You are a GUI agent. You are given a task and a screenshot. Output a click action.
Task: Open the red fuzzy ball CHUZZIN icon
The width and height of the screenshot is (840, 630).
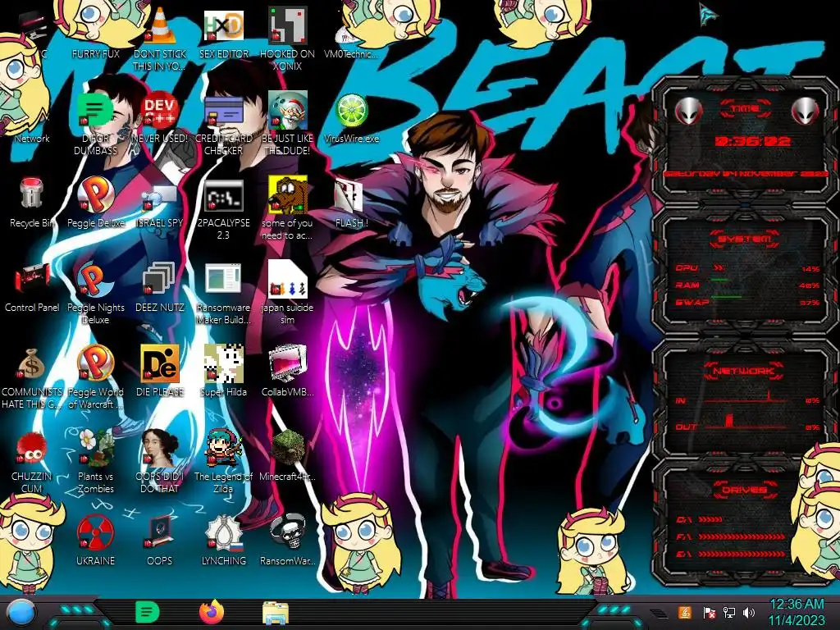pos(32,448)
